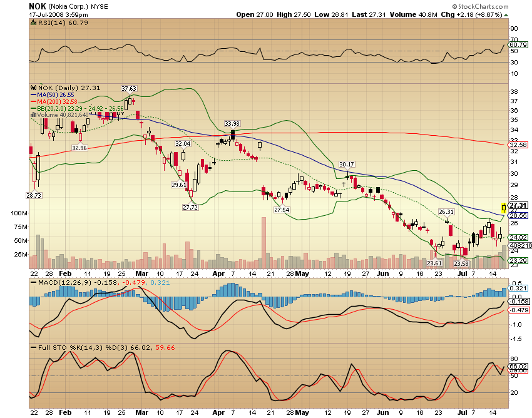Click the candlestick icon beside NOK (Daily)
Image resolution: width=532 pixels, height=418 pixels.
[x=34, y=88]
